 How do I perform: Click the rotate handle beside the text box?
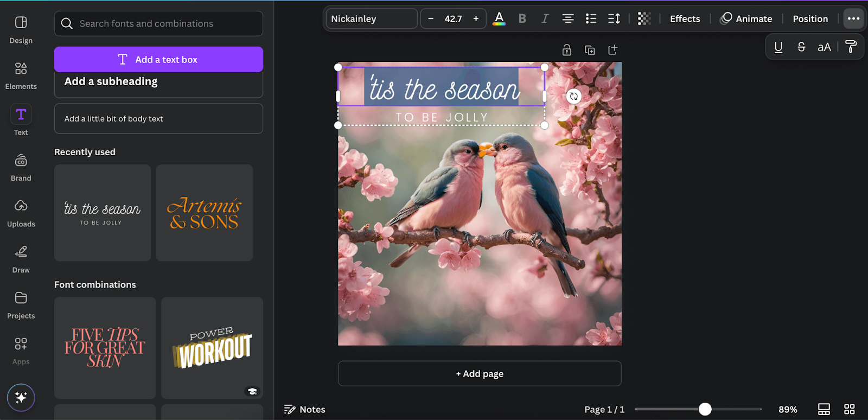click(x=573, y=97)
